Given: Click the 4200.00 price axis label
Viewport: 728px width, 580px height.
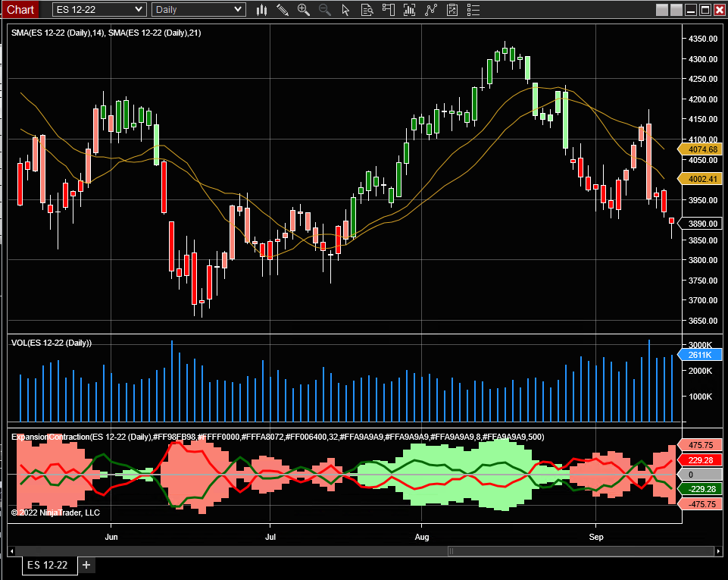Looking at the screenshot, I should pos(703,99).
